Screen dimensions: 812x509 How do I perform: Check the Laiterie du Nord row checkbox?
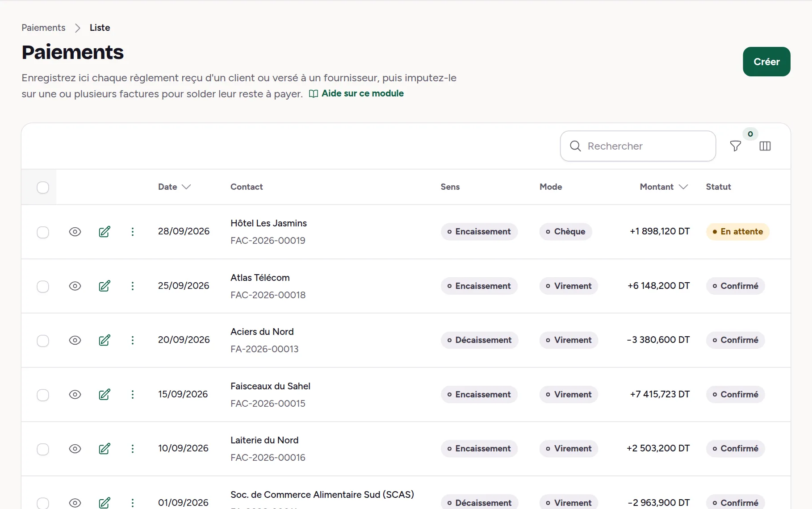(x=43, y=449)
